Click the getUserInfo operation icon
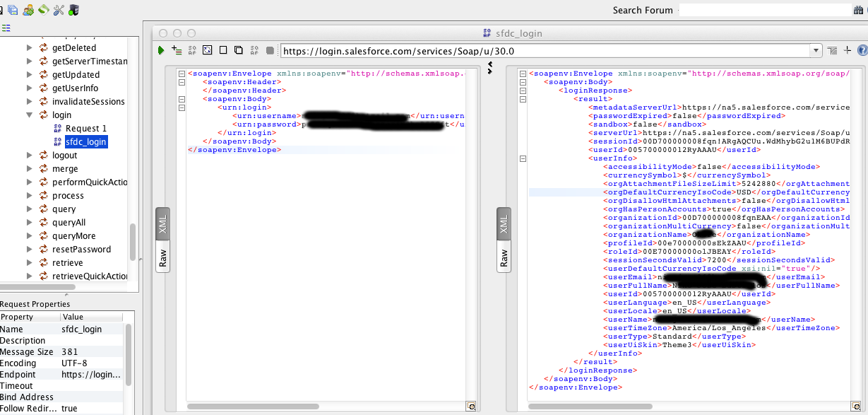The width and height of the screenshot is (868, 415). click(44, 88)
